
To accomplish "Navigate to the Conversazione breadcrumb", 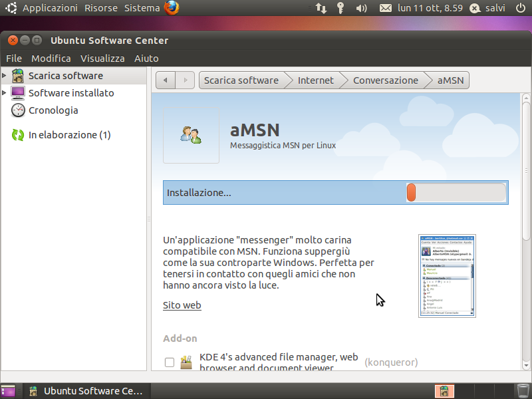I will coord(386,80).
